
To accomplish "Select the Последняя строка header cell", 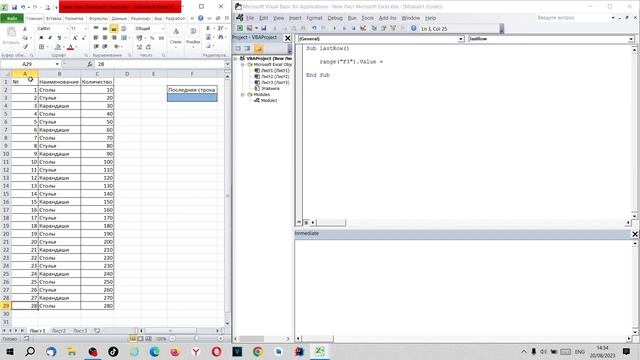I will coord(192,90).
